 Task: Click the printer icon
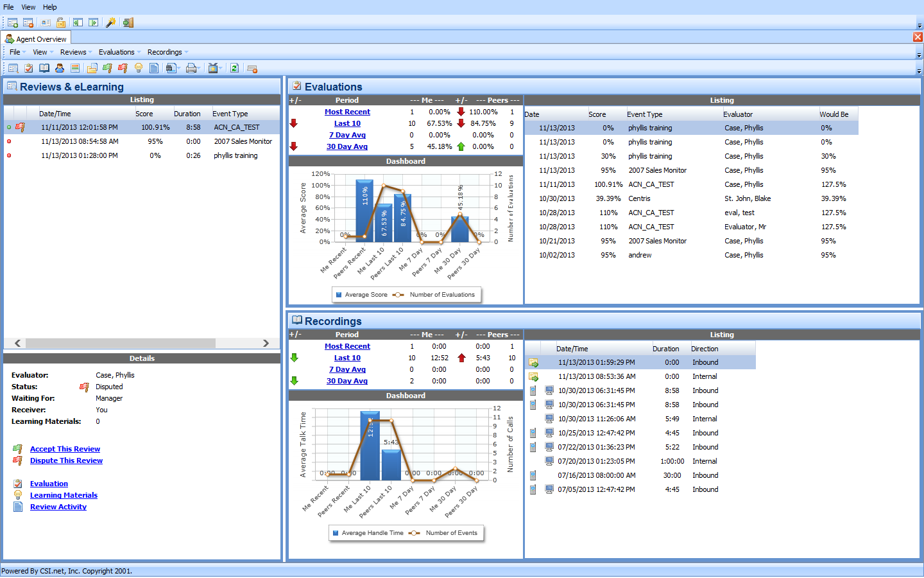click(191, 68)
